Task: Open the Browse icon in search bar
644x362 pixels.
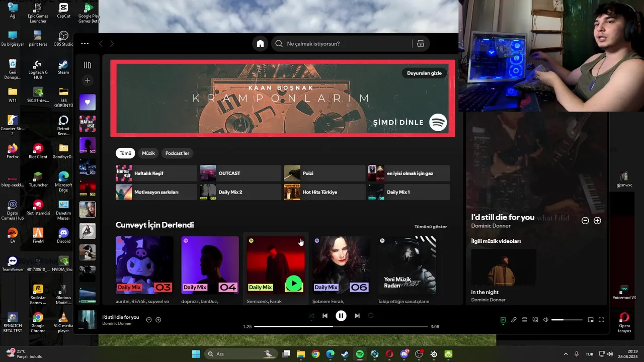Action: (421, 44)
